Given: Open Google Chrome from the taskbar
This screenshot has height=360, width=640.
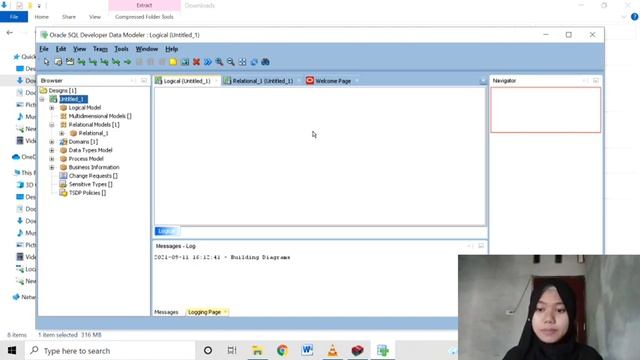Looking at the screenshot, I should (282, 350).
